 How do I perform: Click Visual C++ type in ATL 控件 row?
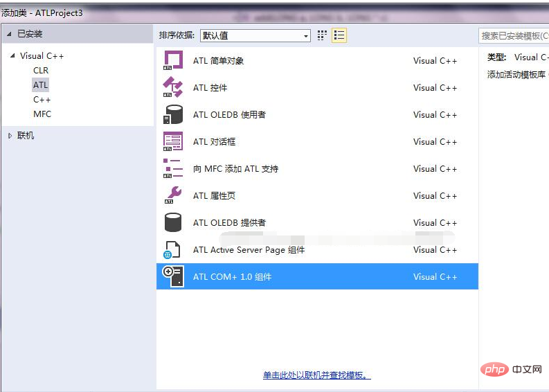coord(435,87)
